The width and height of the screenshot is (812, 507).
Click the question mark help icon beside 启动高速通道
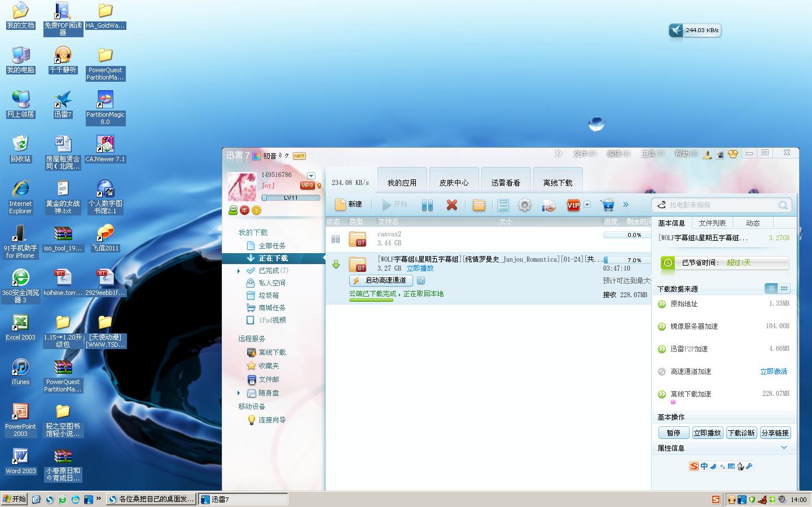(x=421, y=280)
